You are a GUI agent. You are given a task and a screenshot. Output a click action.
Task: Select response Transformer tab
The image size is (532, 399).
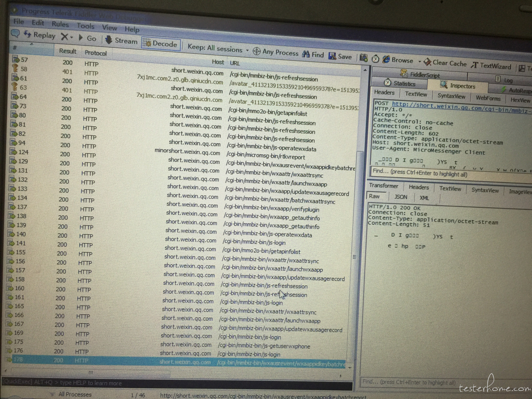383,185
